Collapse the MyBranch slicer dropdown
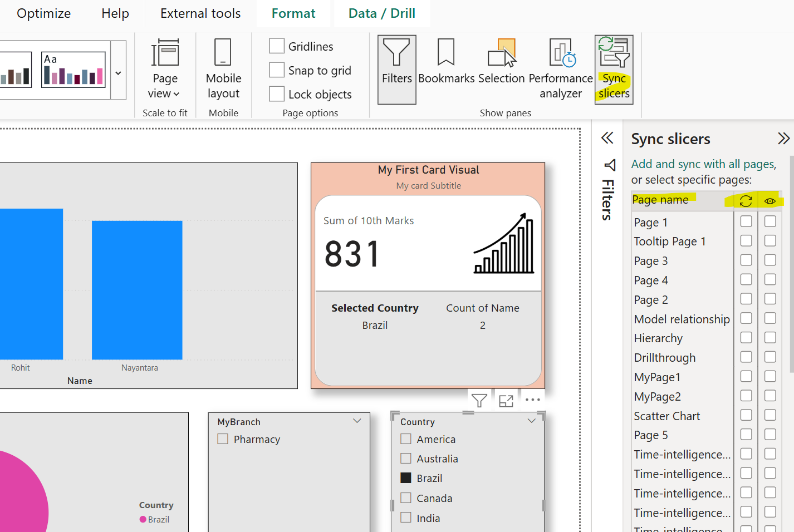Viewport: 794px width, 532px height. coord(357,421)
